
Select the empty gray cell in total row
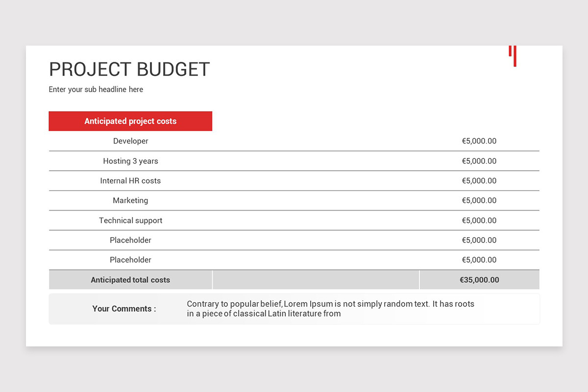pyautogui.click(x=316, y=280)
